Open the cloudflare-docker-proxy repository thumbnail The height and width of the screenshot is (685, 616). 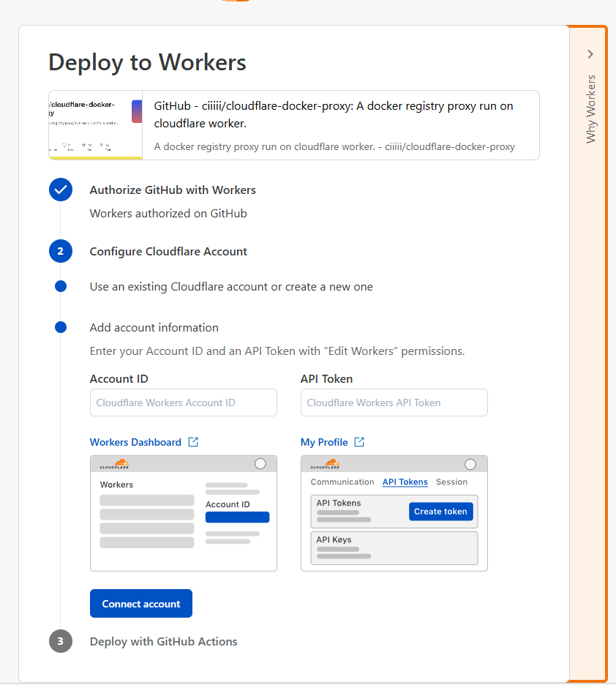pos(95,125)
